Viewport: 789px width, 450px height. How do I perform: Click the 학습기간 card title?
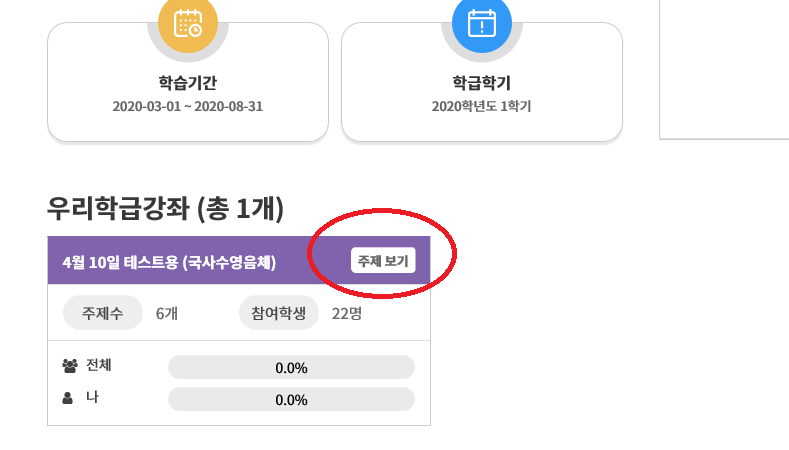tap(188, 83)
